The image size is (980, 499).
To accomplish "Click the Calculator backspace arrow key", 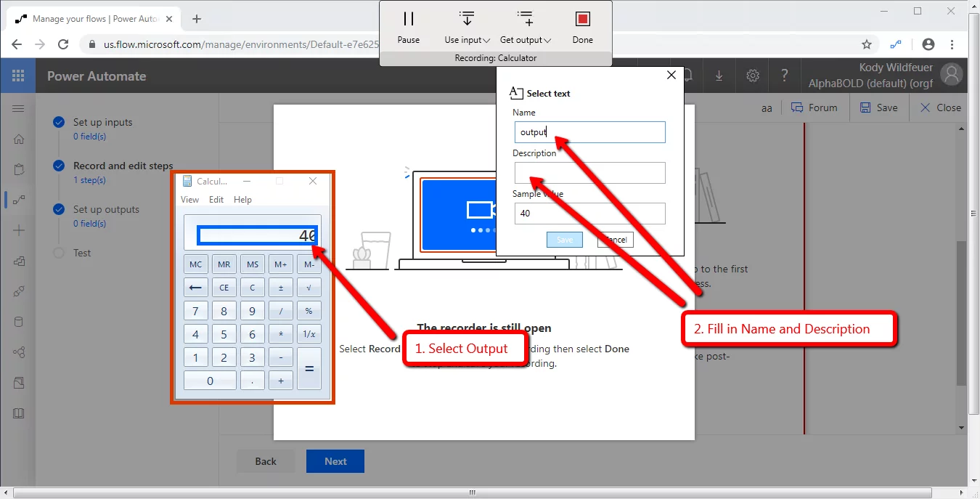I will pyautogui.click(x=196, y=288).
